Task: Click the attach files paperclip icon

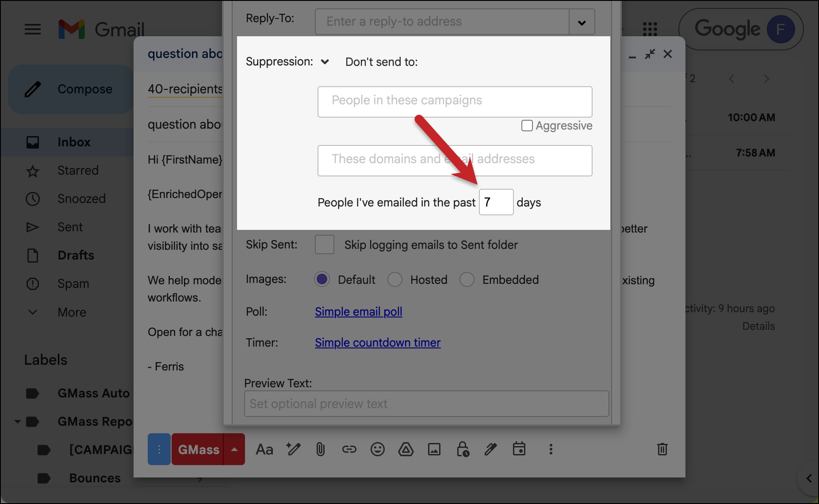Action: tap(320, 450)
